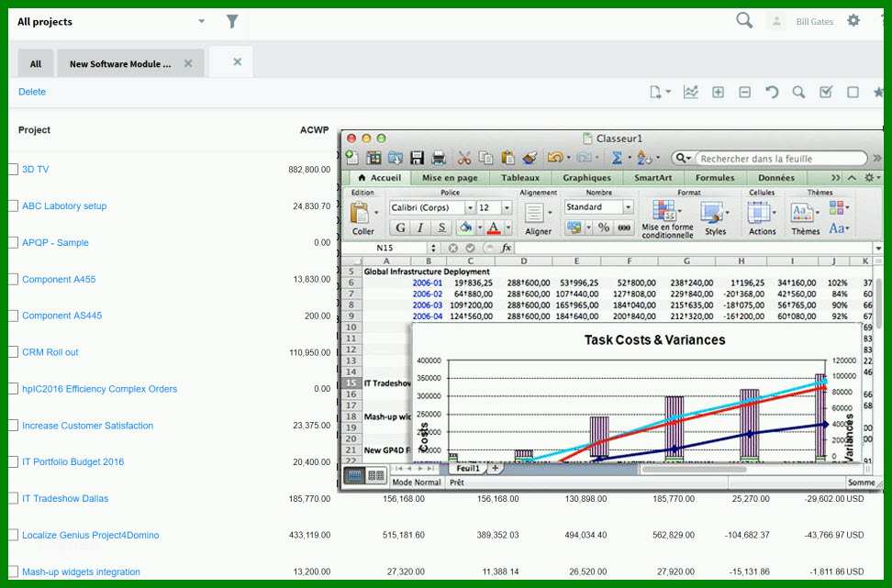Check the box for Component AS445
The width and height of the screenshot is (892, 588).
[13, 316]
